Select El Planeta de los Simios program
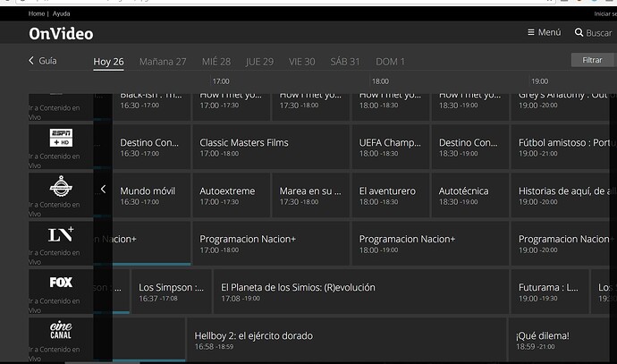The image size is (617, 364). point(361,292)
